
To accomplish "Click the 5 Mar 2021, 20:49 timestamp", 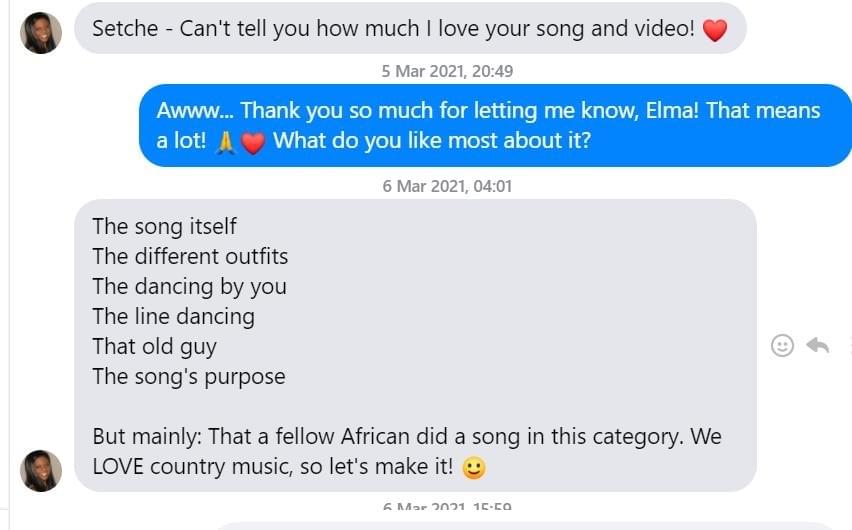I will coord(447,71).
